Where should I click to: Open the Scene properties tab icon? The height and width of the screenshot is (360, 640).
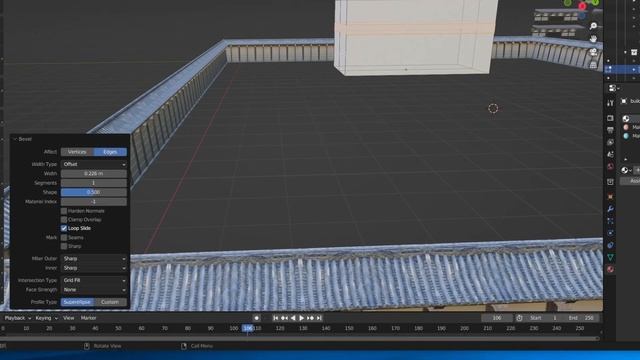[610, 154]
